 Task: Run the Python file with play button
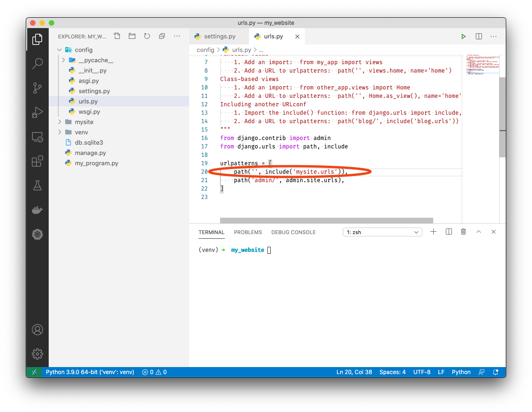(x=463, y=37)
